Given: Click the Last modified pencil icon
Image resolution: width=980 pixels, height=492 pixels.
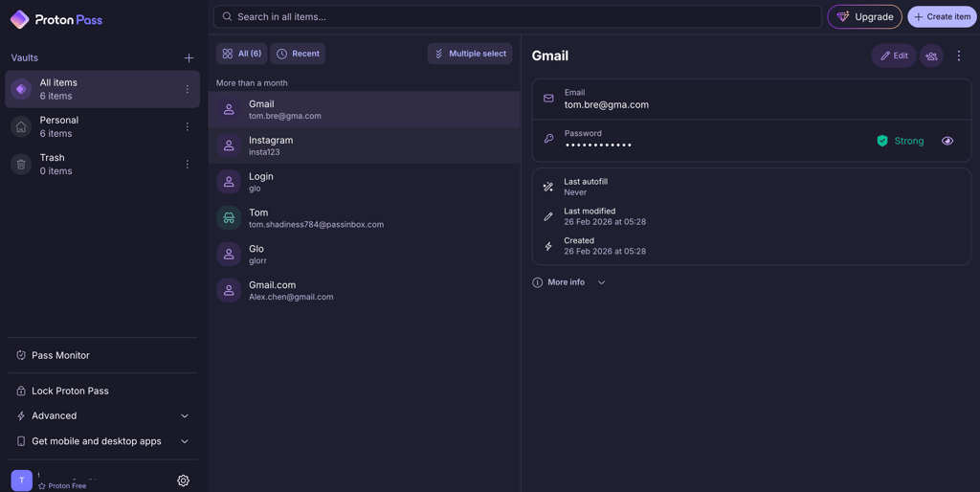Looking at the screenshot, I should tap(548, 216).
